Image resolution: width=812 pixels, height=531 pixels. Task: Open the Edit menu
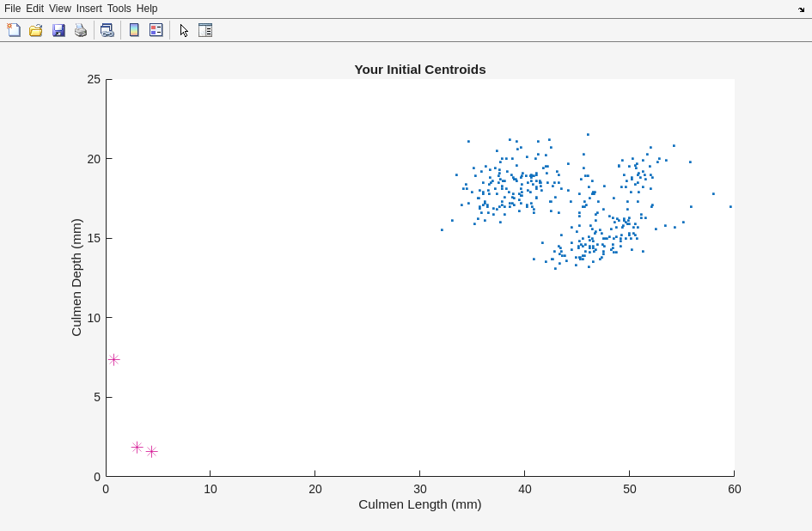34,9
